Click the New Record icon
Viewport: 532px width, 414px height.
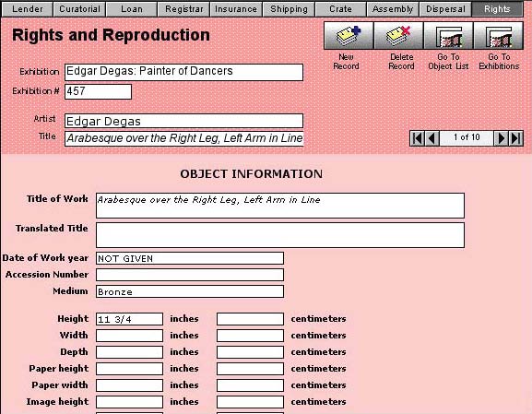[349, 36]
